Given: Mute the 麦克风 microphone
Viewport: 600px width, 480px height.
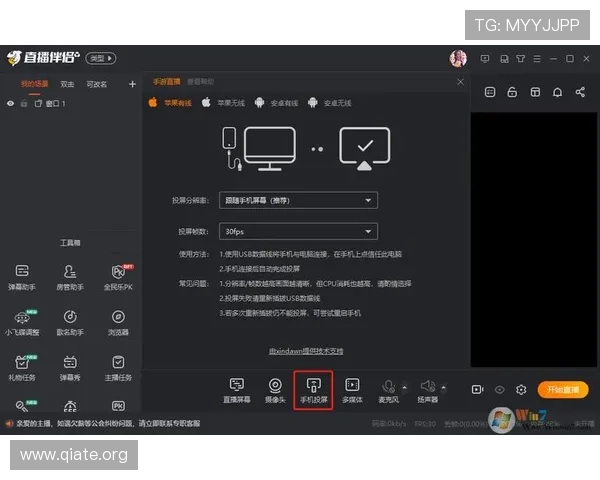Looking at the screenshot, I should pyautogui.click(x=388, y=390).
